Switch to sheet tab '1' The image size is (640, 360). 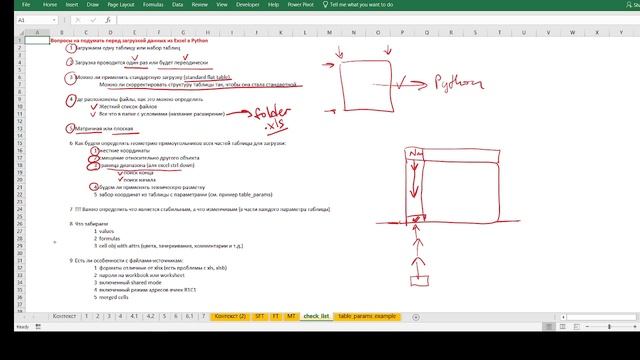tap(86, 316)
